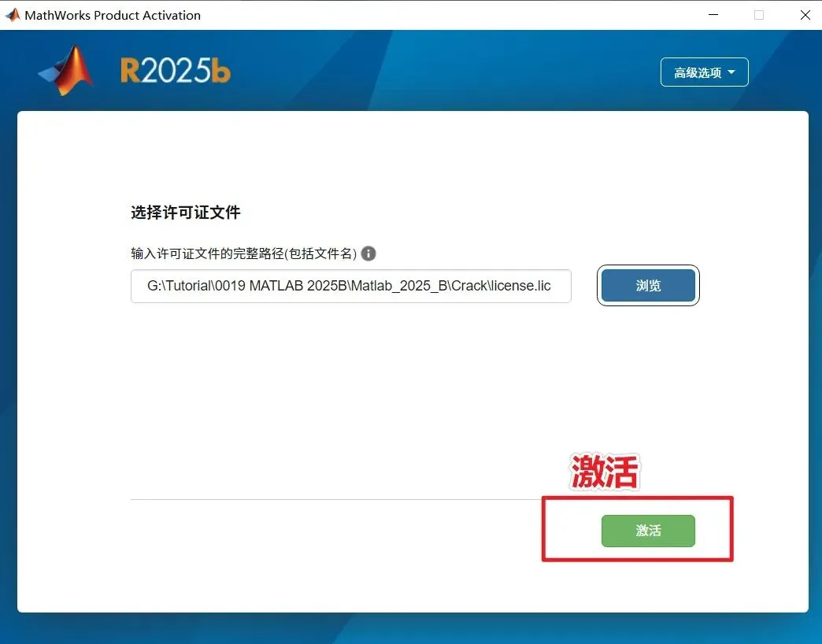Minimize the MathWorks Product Activation window
The width and height of the screenshot is (822, 644).
click(x=713, y=15)
